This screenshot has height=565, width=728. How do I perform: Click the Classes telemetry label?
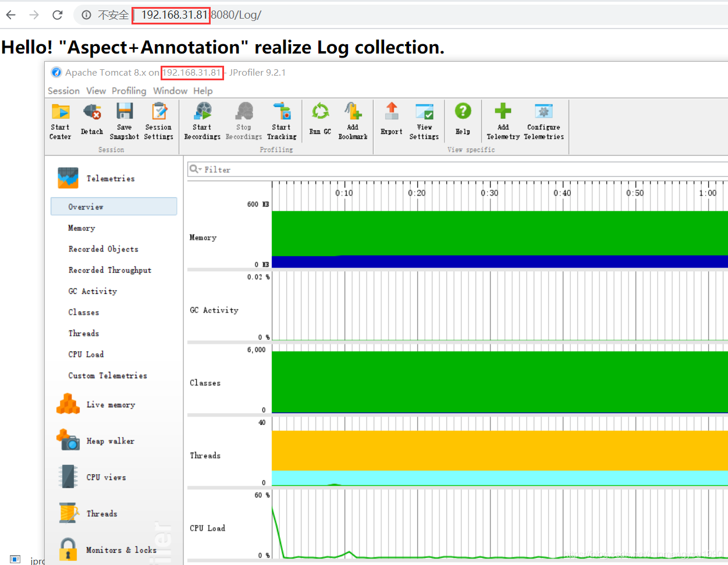tap(205, 383)
